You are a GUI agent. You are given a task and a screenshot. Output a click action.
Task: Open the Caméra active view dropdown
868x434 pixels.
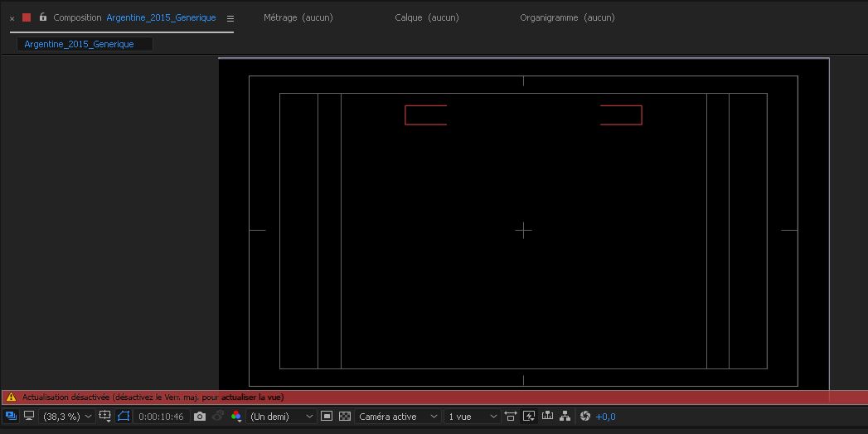(x=398, y=416)
